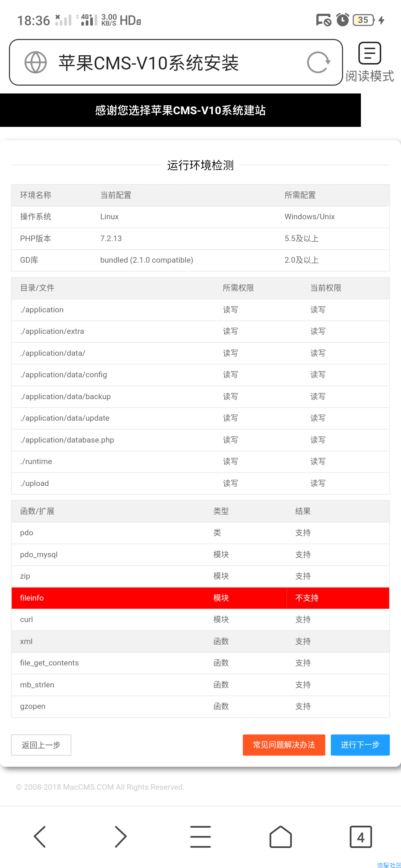Screen dimensions: 401x868
Task: Click the PHP version value 7.2.13
Action: [x=111, y=239]
